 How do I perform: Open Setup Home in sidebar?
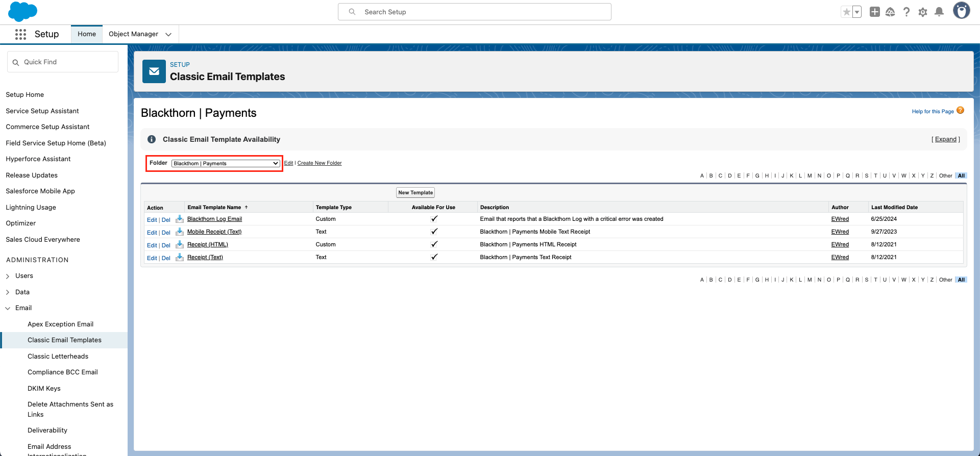point(25,95)
